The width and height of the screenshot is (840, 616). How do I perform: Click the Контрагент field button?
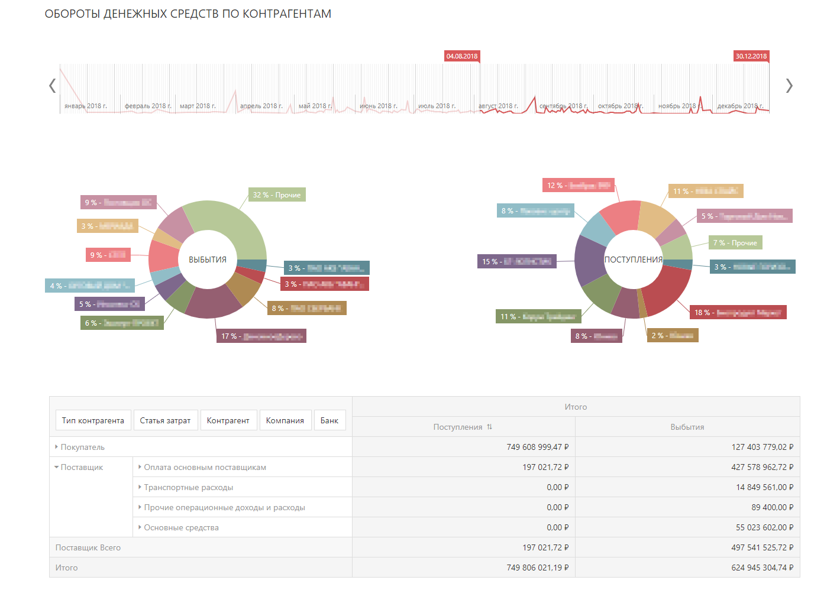point(228,420)
